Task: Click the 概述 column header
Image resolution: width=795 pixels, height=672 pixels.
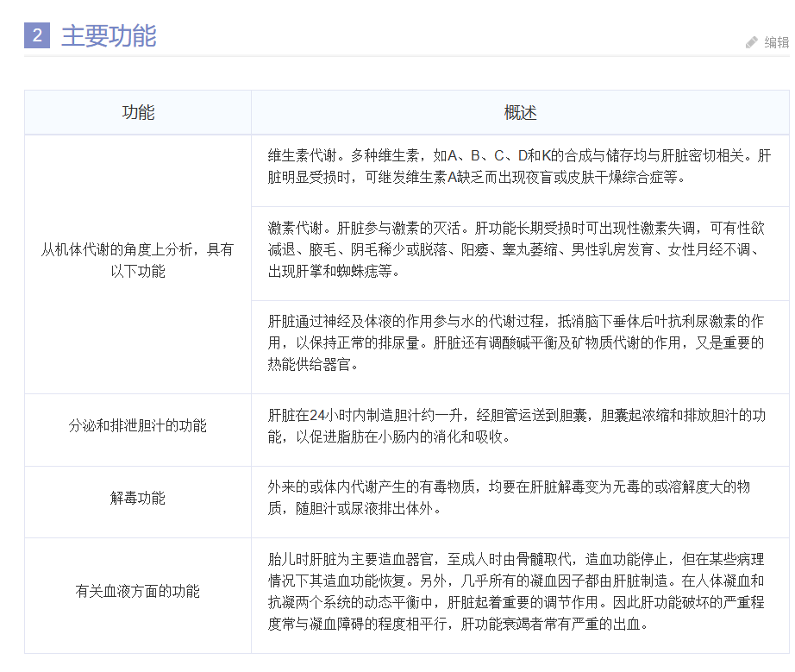Action: [x=520, y=113]
